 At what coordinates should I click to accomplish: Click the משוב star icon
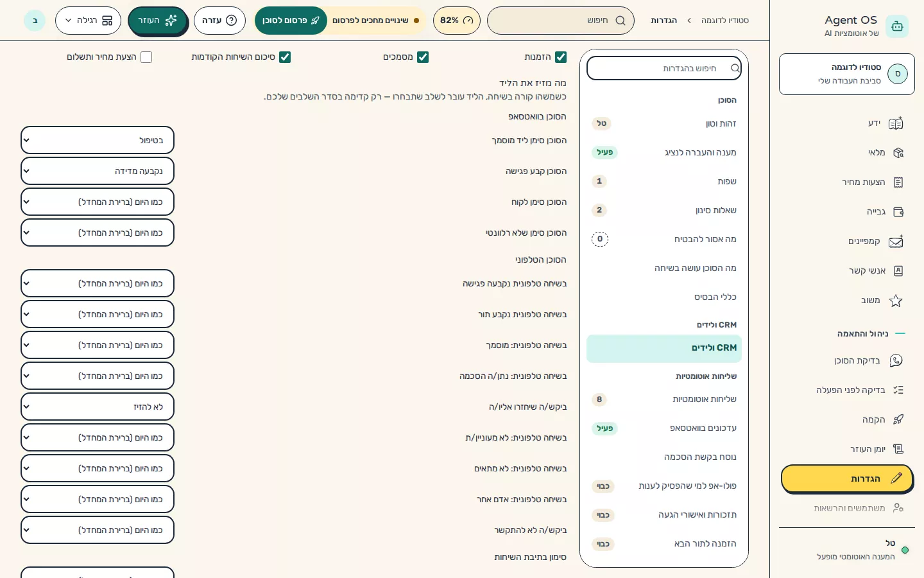896,301
